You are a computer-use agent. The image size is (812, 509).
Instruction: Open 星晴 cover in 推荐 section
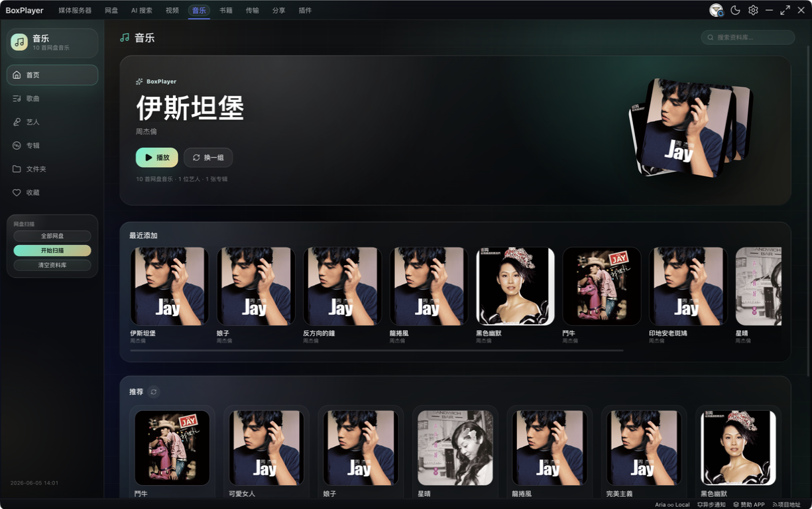455,447
